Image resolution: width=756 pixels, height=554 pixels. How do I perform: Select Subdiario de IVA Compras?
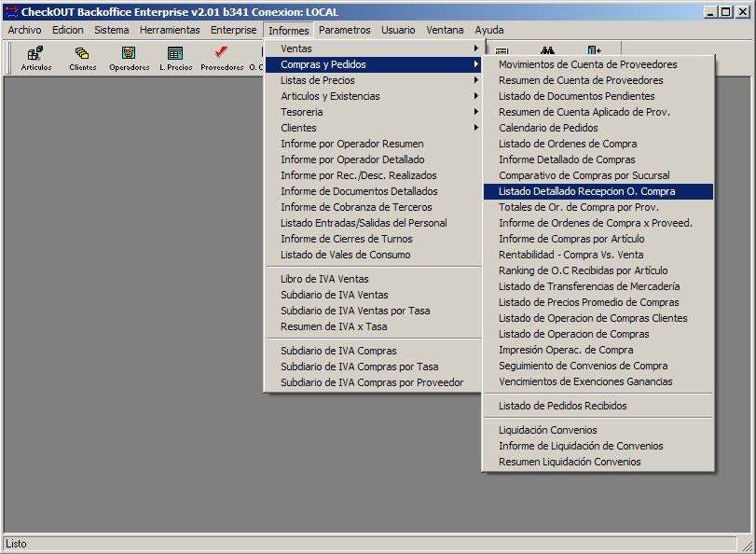tap(373, 351)
